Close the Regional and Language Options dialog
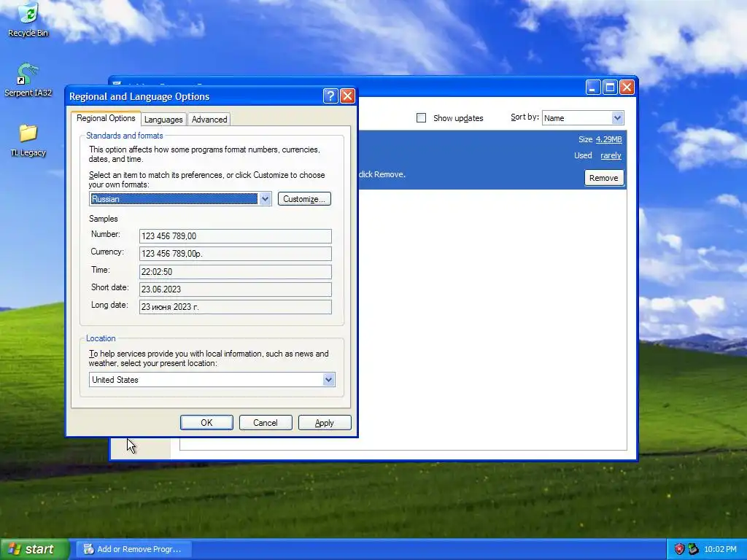 (348, 96)
